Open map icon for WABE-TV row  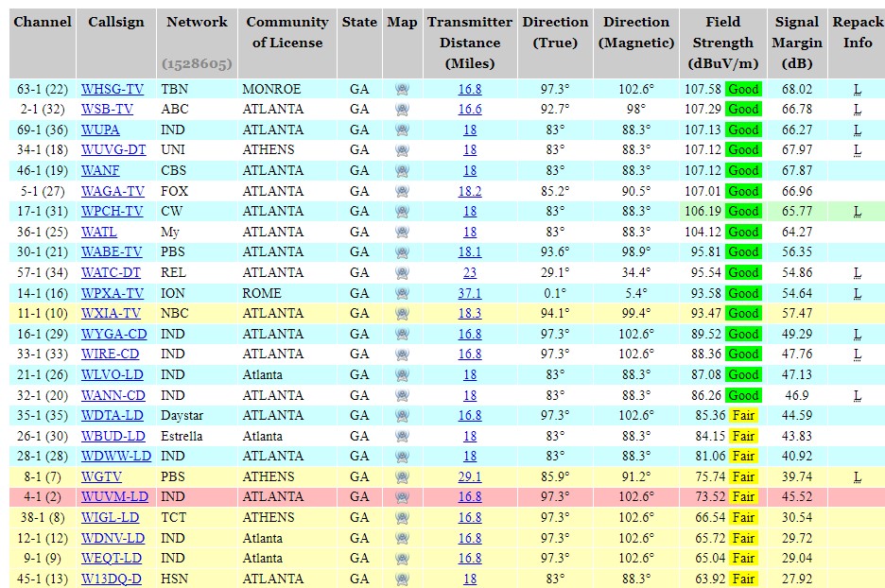[x=402, y=252]
